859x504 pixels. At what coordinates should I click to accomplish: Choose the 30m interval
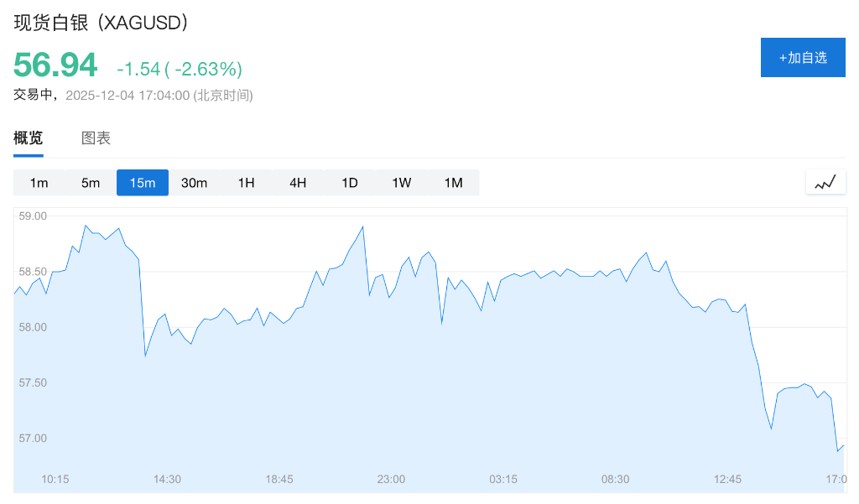tap(195, 183)
